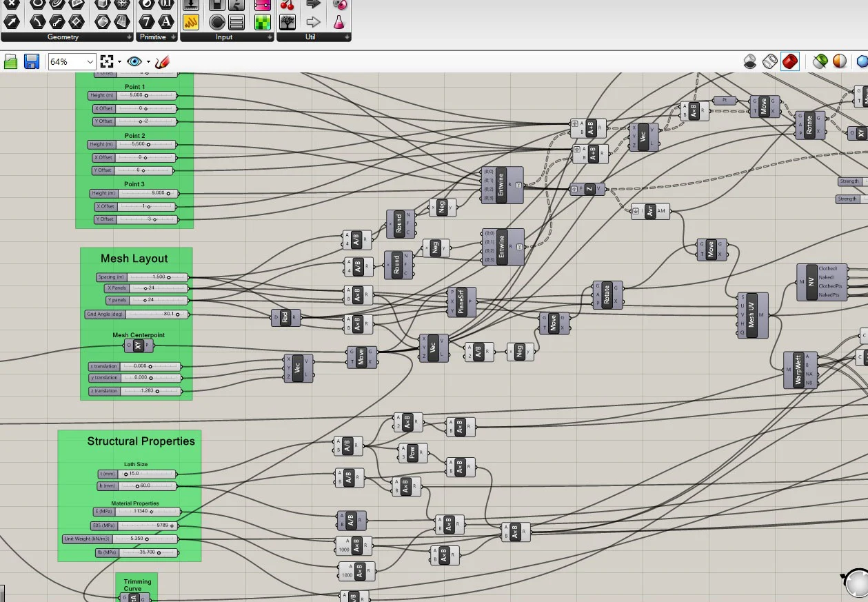Image resolution: width=868 pixels, height=602 pixels.
Task: Toggle preview selected only green cylinder
Action: coord(820,61)
